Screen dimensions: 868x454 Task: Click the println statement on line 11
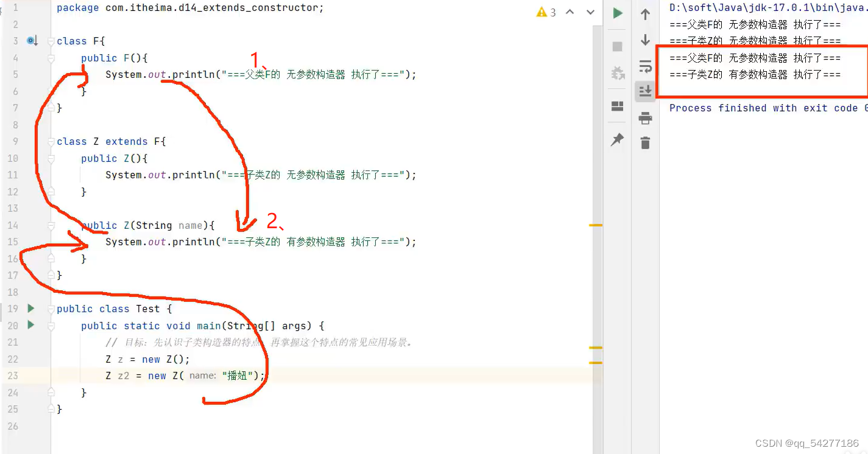[x=261, y=175]
